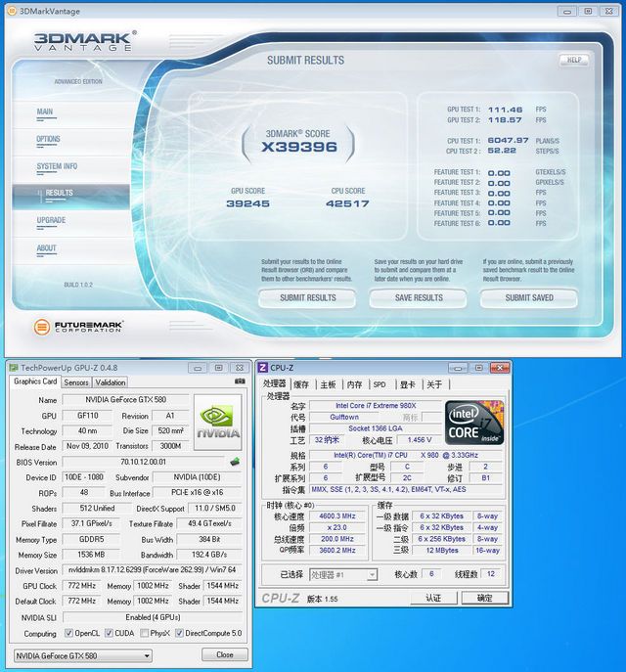Click the NVIDIA SLI Enabled (4 GPUs) field
626x672 pixels.
tap(153, 617)
